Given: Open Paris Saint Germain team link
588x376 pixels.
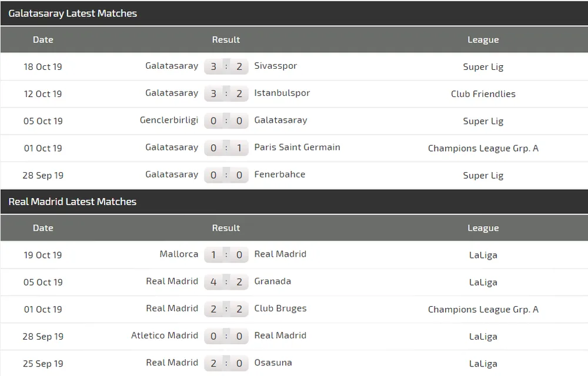Looking at the screenshot, I should coord(297,147).
